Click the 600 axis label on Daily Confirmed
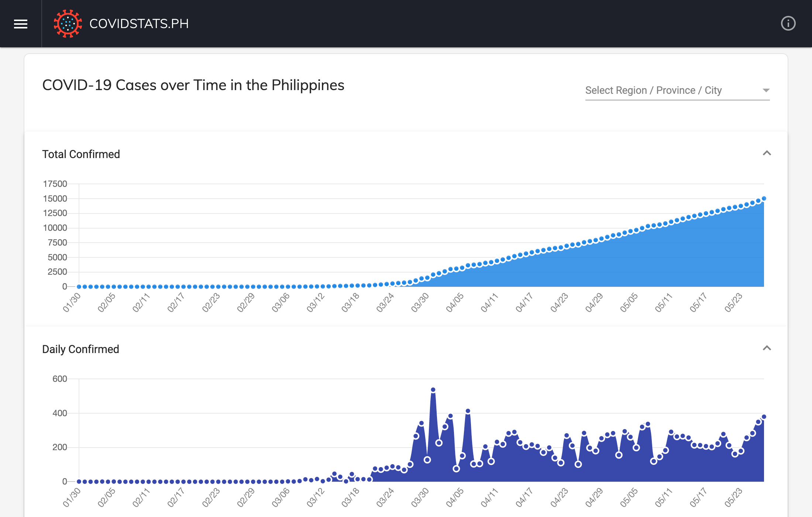 click(60, 379)
